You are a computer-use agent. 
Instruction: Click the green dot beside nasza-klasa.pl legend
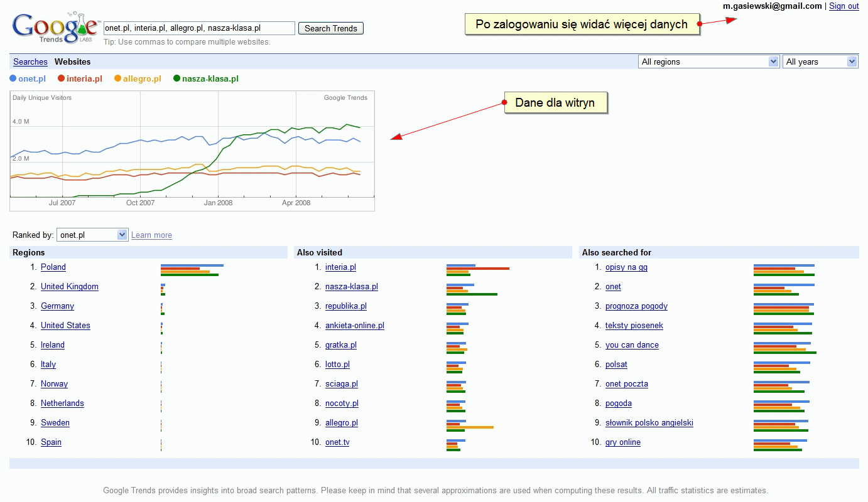click(177, 78)
